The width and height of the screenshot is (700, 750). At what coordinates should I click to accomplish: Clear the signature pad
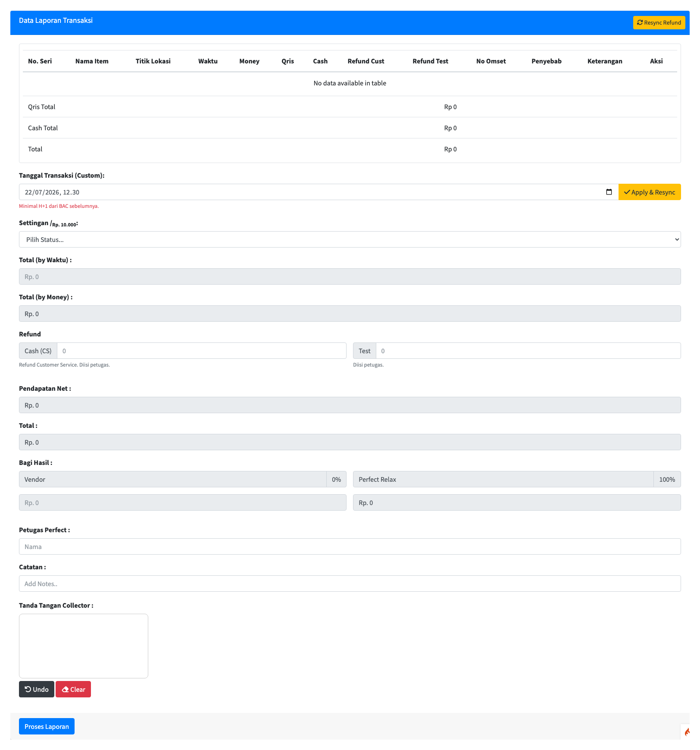pyautogui.click(x=73, y=689)
